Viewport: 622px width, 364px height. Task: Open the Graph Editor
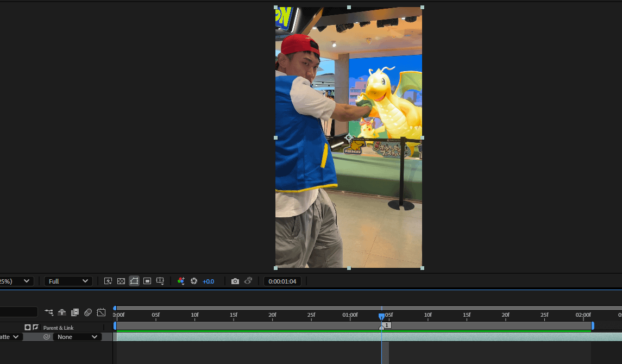click(x=101, y=312)
